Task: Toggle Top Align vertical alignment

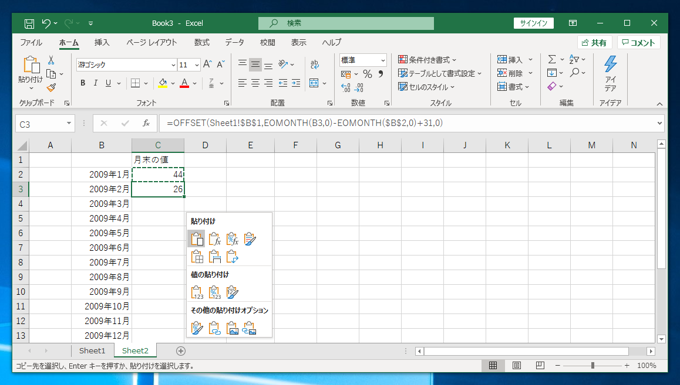Action: [x=242, y=65]
